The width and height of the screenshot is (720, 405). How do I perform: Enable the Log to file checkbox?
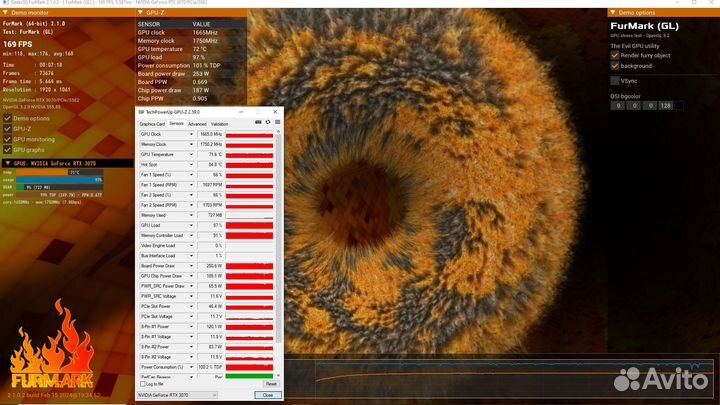143,384
